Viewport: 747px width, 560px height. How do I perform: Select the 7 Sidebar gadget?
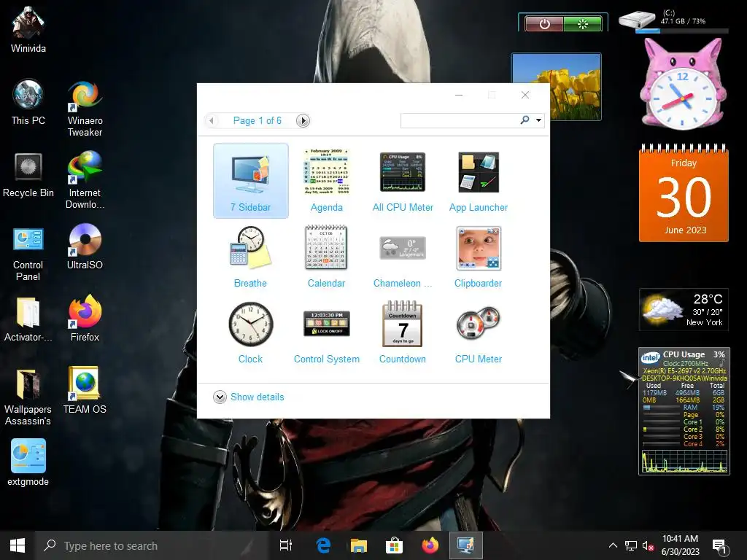(x=251, y=181)
